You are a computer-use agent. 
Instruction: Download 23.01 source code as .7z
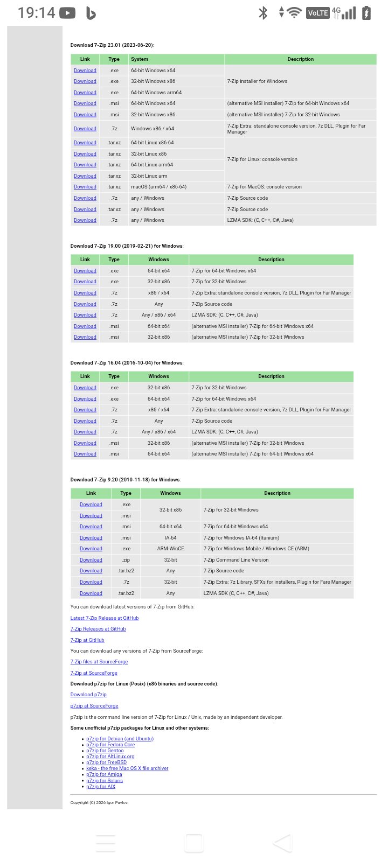[x=85, y=198]
